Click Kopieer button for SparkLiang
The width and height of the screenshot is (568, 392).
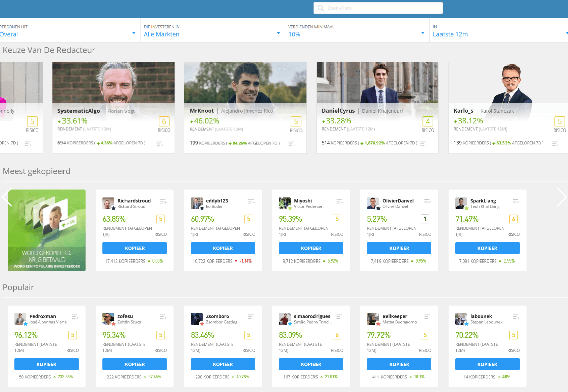click(x=487, y=248)
